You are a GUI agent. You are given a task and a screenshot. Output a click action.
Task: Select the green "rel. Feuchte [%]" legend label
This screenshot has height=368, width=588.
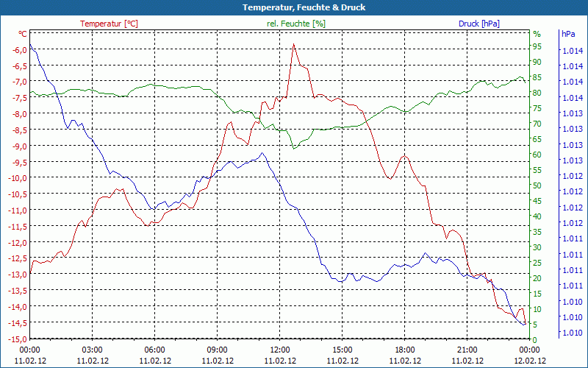click(296, 24)
